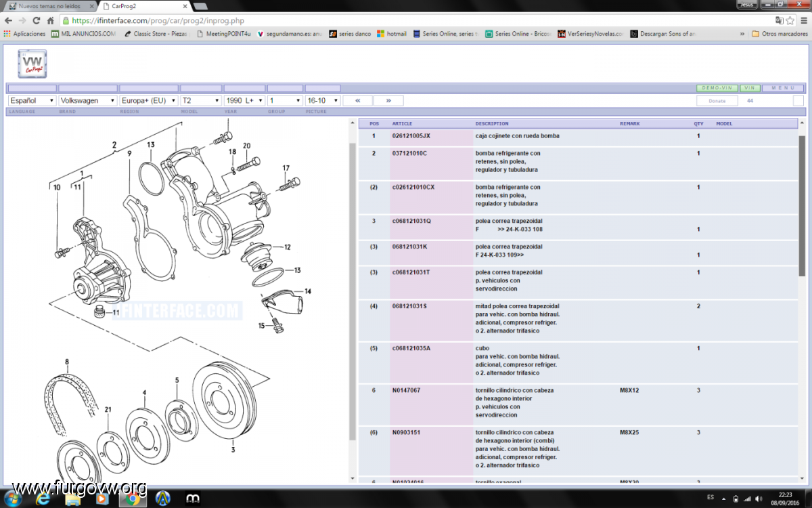Screen dimensions: 812x508
Task: Click the VIN button
Action: [750, 88]
